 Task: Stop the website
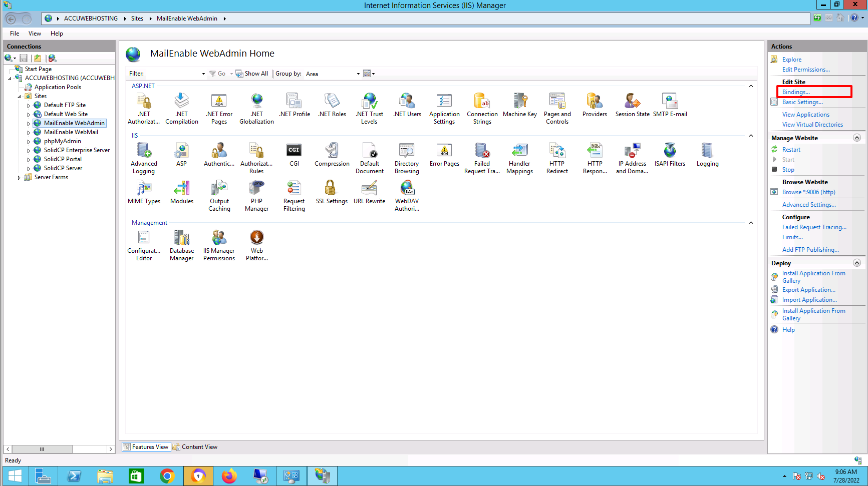coord(788,170)
